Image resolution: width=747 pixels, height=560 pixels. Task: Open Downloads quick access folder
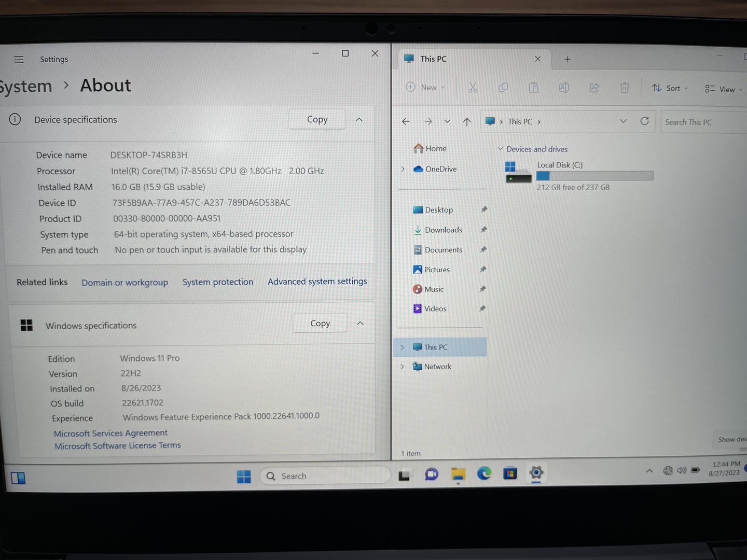[x=438, y=230]
